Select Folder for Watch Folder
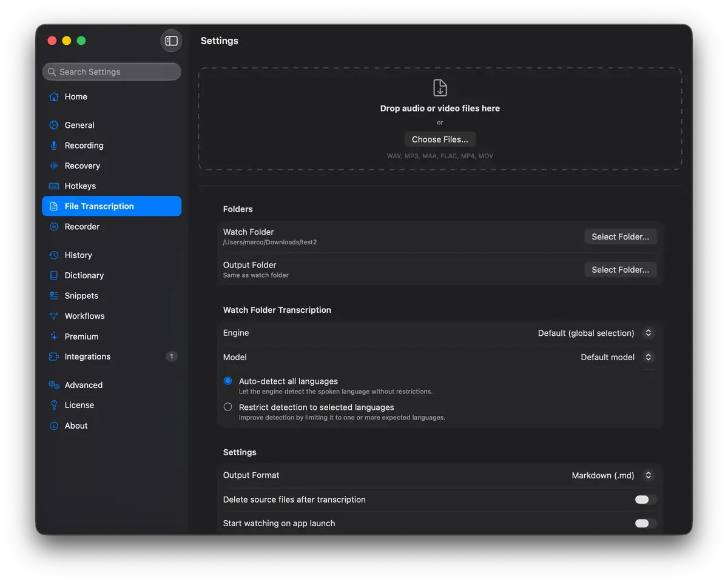The height and width of the screenshot is (582, 728). [620, 237]
